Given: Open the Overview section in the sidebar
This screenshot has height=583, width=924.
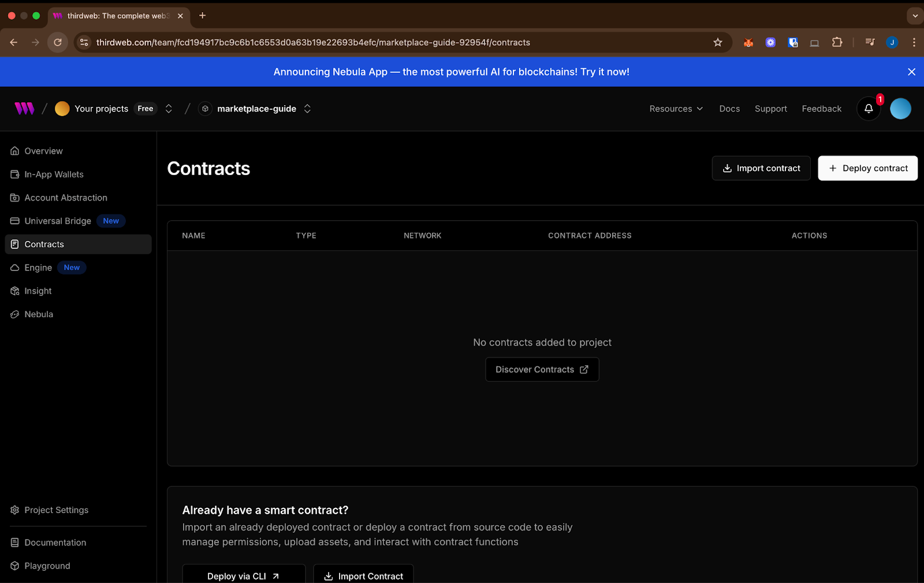Looking at the screenshot, I should pos(43,151).
